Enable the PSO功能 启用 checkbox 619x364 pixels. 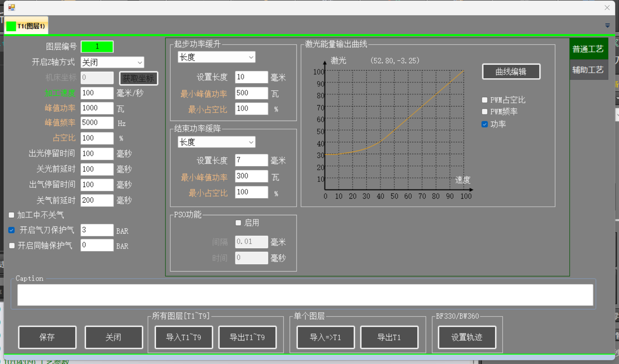[238, 223]
